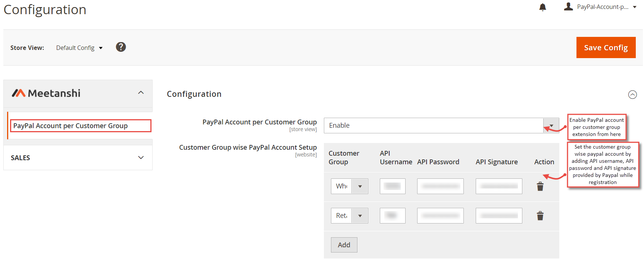Delete the Retailer customer group row
The width and height of the screenshot is (644, 260).
coord(540,216)
